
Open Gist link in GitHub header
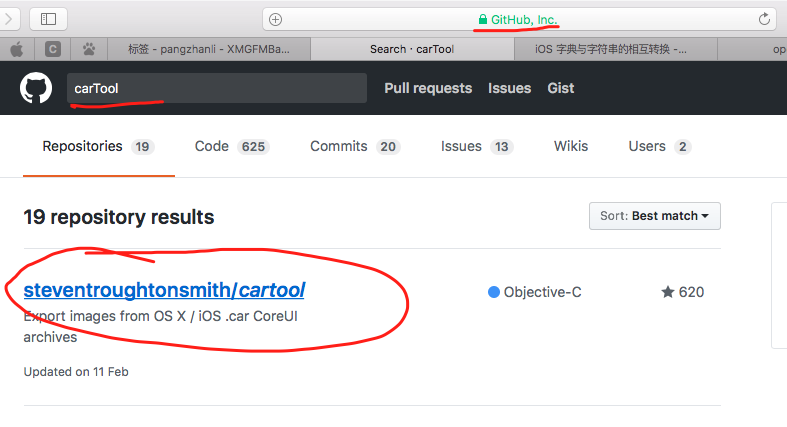tap(561, 88)
